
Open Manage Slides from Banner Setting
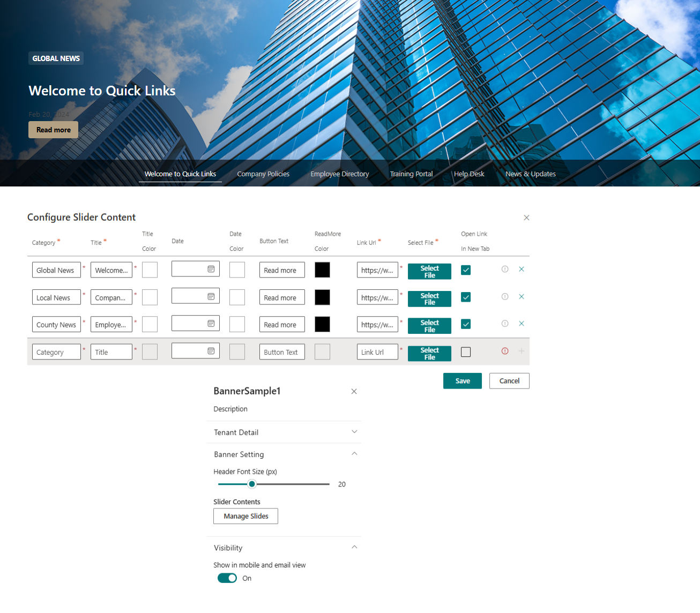click(245, 516)
